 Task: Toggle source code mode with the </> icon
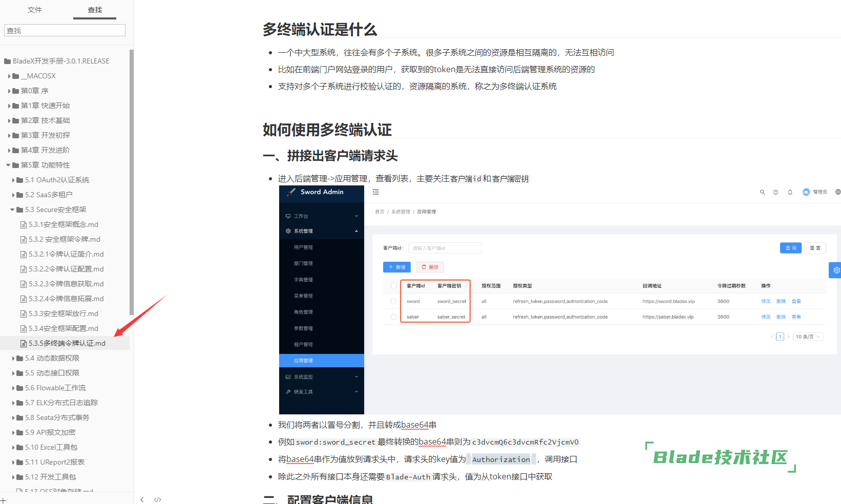point(157,499)
